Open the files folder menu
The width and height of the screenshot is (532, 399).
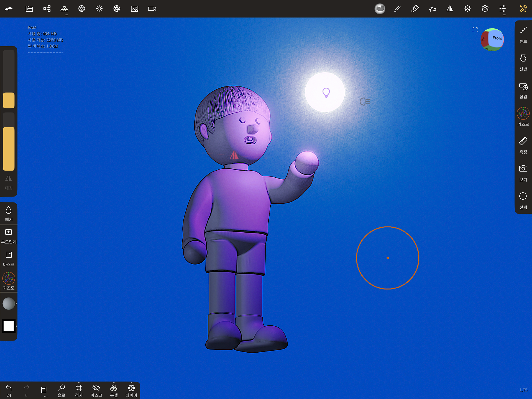pos(29,9)
